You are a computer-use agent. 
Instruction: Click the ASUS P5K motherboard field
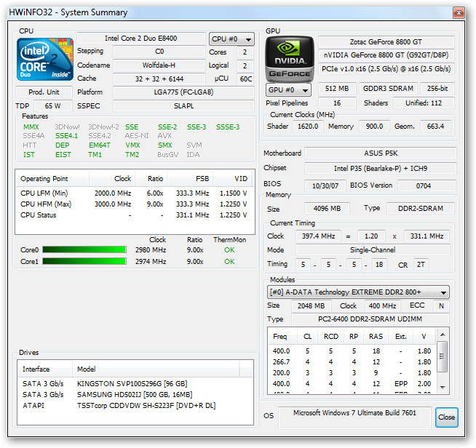pyautogui.click(x=381, y=153)
